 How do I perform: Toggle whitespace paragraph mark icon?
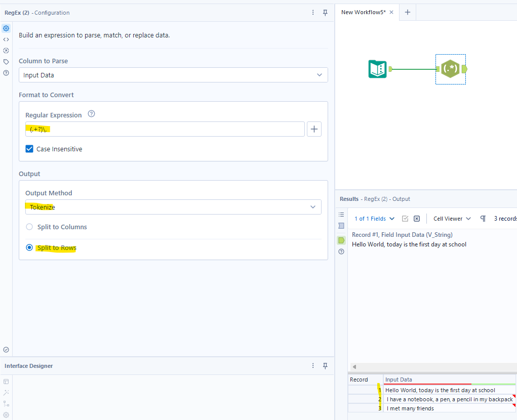coord(483,219)
